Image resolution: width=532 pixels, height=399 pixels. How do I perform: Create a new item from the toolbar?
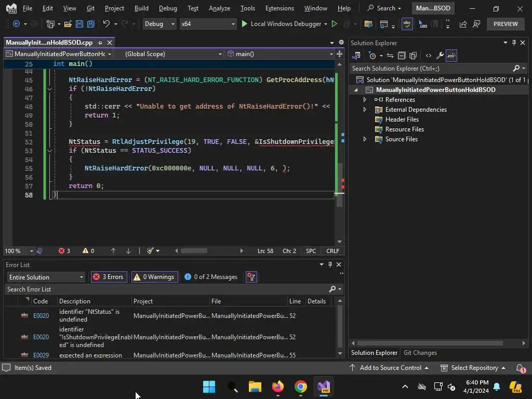50,24
